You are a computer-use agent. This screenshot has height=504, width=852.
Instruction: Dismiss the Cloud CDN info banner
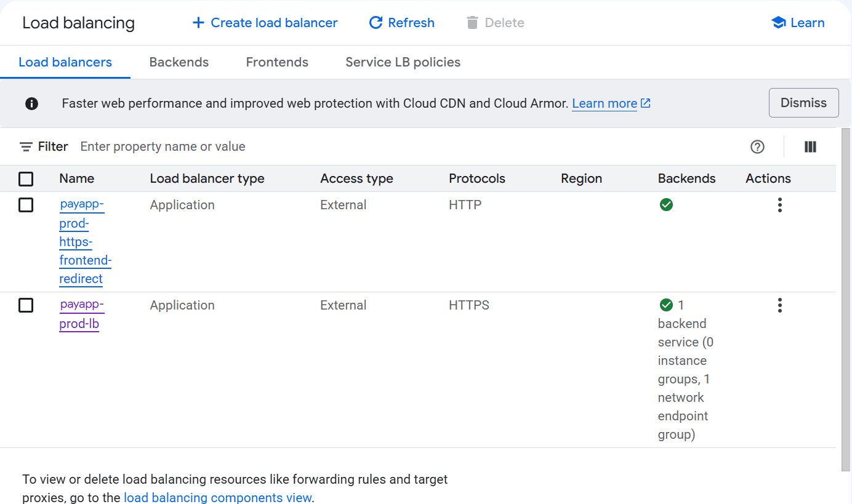coord(803,103)
